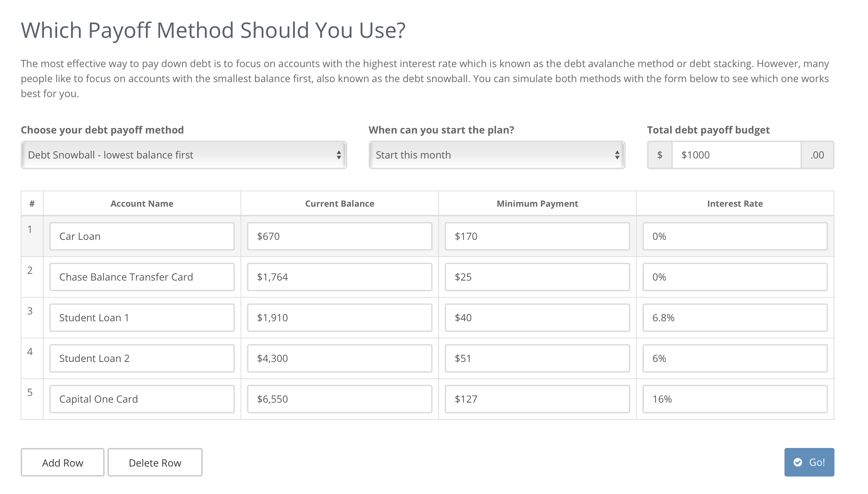Edit the Student Loan 2 name field

142,358
